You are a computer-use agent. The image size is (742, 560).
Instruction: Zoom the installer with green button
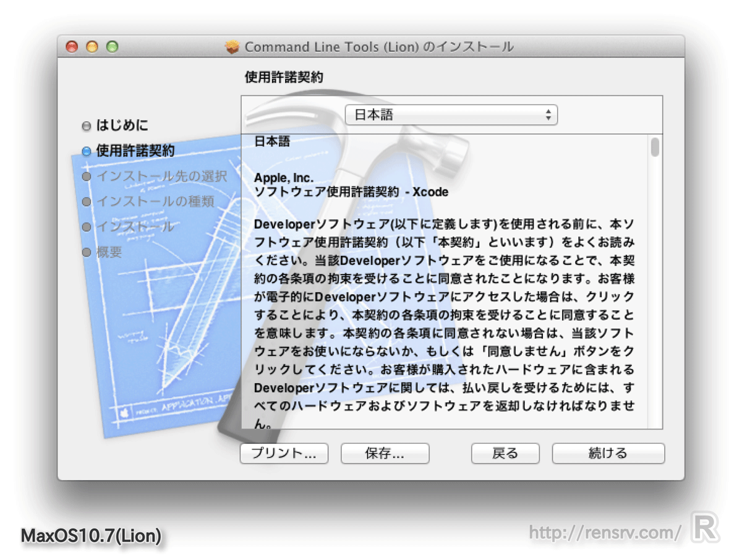click(112, 46)
